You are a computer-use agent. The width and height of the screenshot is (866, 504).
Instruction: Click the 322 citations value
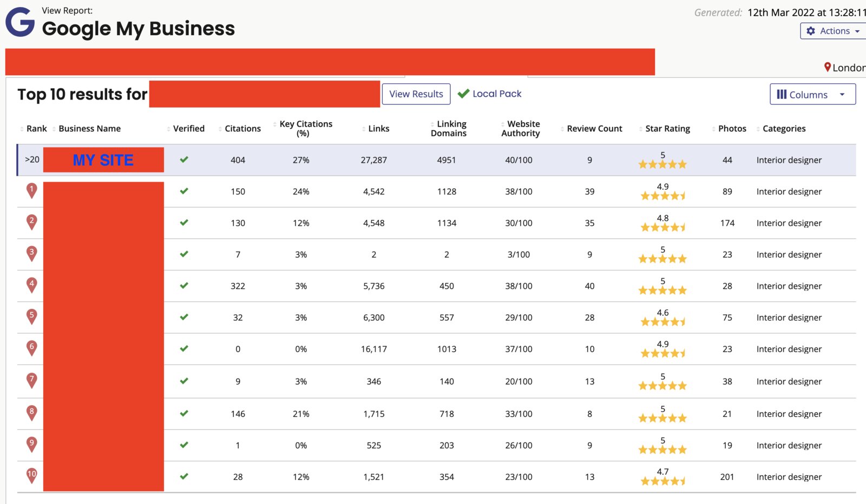point(238,286)
